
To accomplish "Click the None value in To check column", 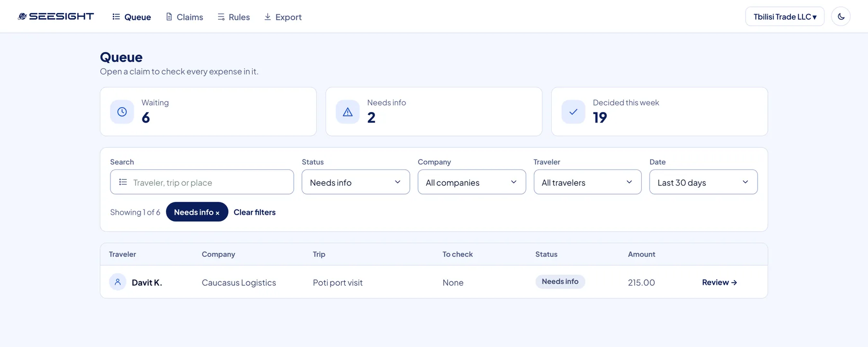I will coord(453,283).
